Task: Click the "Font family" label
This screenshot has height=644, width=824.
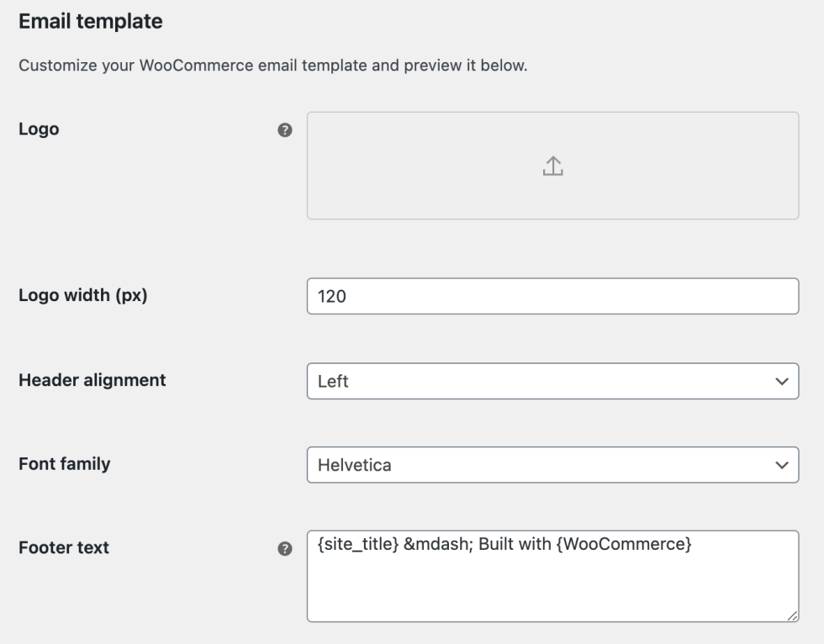Action: click(x=65, y=463)
